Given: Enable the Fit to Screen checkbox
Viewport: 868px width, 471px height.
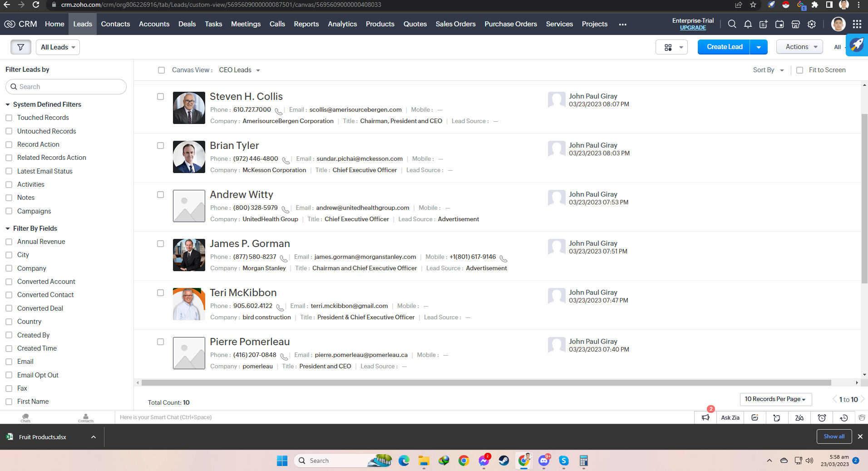Looking at the screenshot, I should 799,70.
